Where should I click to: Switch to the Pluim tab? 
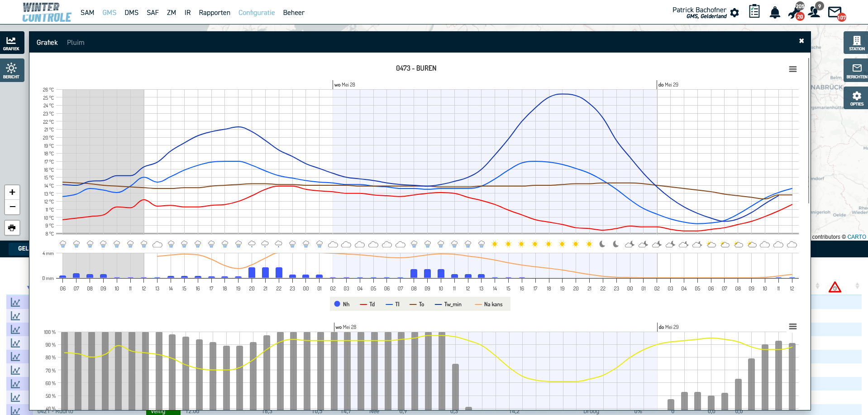76,43
